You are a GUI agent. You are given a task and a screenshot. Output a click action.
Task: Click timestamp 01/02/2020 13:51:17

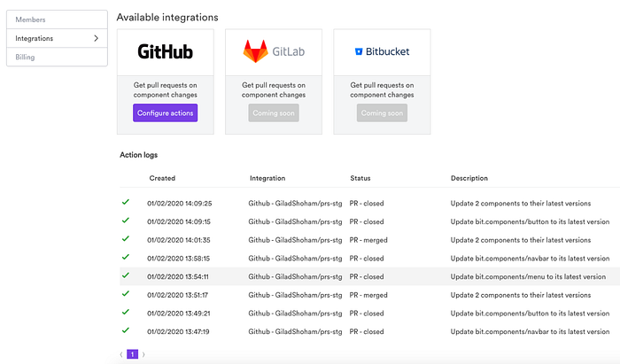point(177,295)
